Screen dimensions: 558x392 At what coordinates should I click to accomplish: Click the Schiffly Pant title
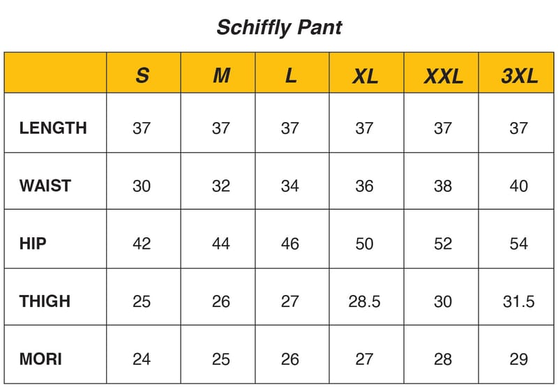click(x=279, y=27)
